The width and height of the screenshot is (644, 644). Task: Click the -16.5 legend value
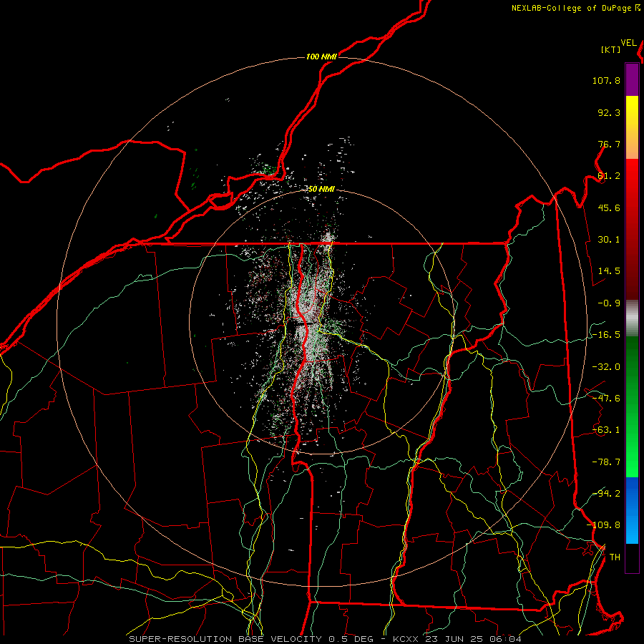606,335
